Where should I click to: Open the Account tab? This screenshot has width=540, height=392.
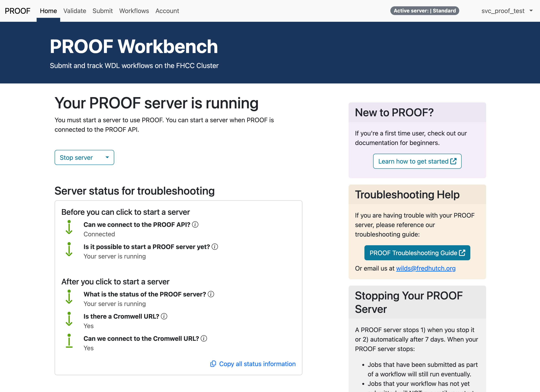click(167, 11)
